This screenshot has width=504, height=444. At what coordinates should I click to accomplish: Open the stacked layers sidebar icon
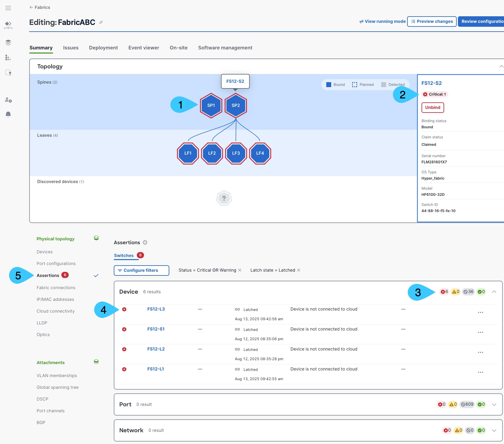(x=8, y=42)
